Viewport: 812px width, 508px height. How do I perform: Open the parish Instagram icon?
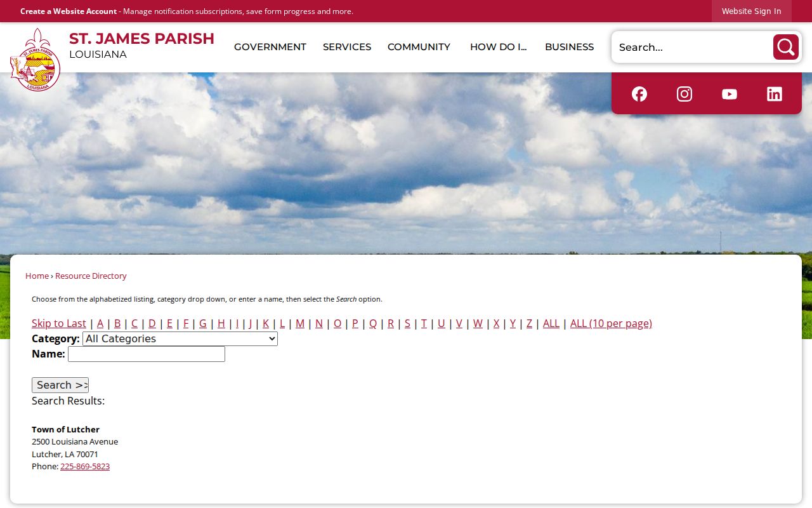[684, 94]
